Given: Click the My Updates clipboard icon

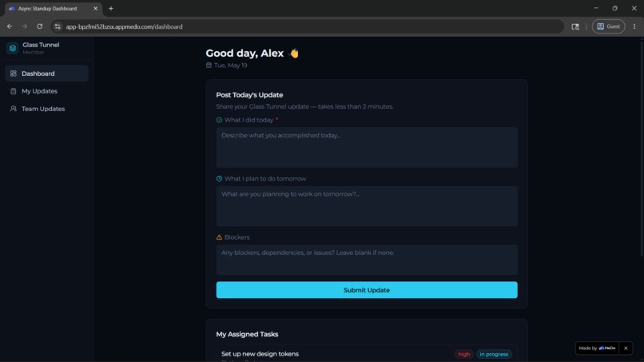Looking at the screenshot, I should 13,91.
